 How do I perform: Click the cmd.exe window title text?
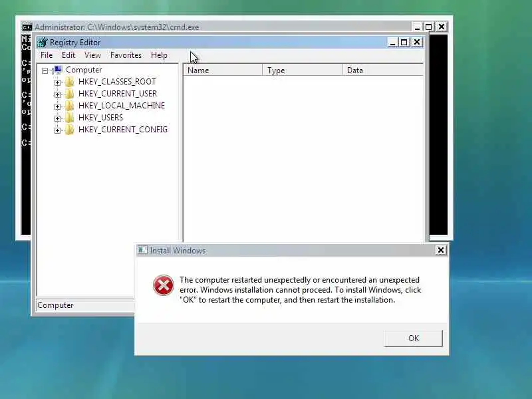117,27
